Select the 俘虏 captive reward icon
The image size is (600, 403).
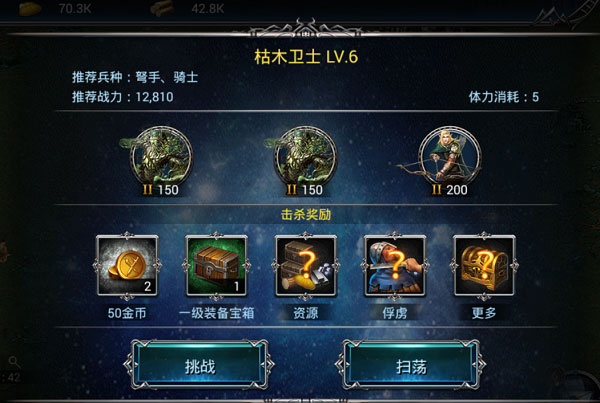[x=395, y=266]
